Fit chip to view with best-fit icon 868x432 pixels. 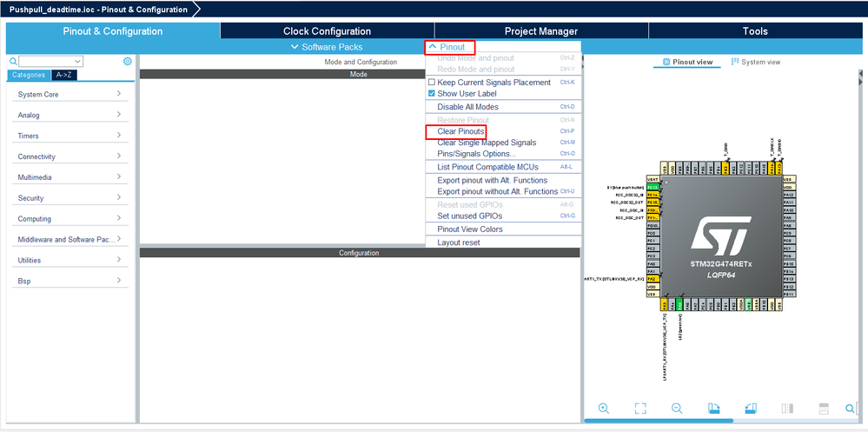point(640,409)
